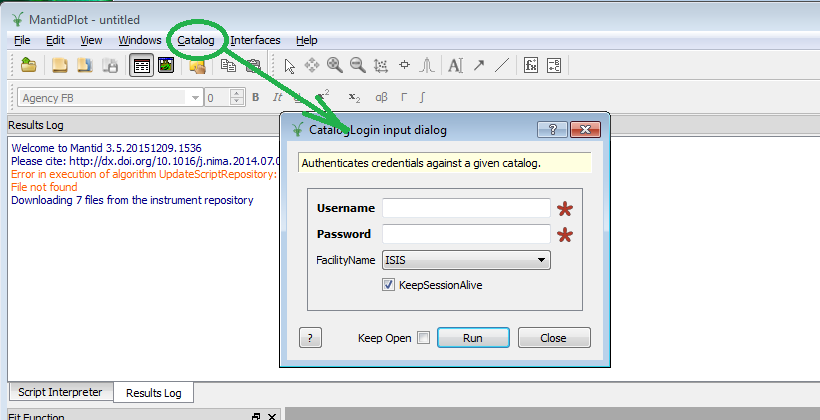Click the open file folder icon
This screenshot has height=420, width=820.
(x=29, y=65)
